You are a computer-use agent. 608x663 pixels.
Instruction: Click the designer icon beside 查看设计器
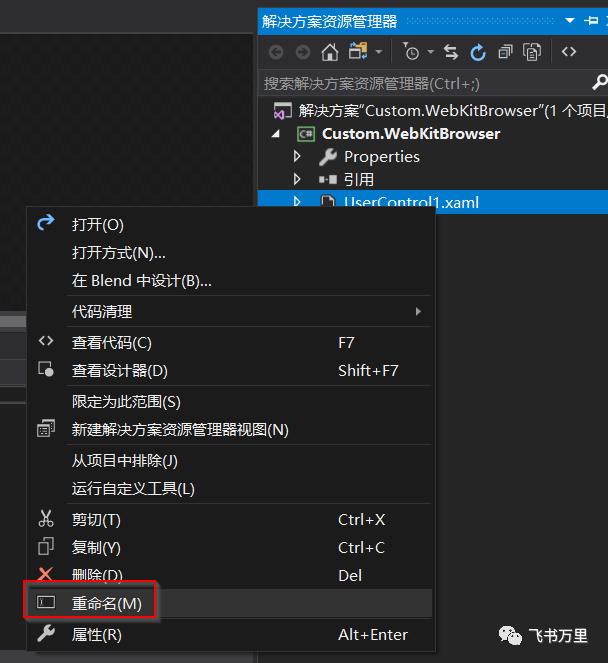click(x=46, y=369)
